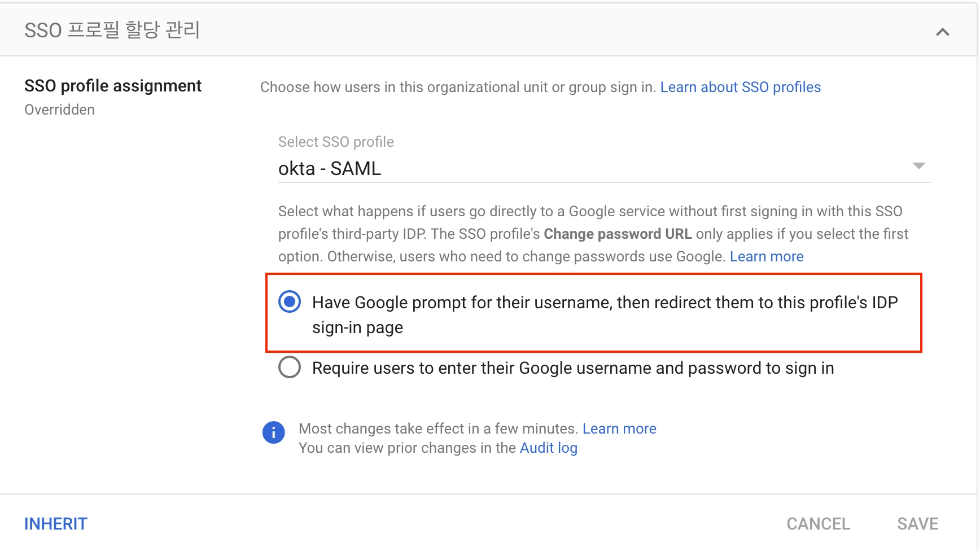Click the SSO profile assignment heading
The height and width of the screenshot is (551, 980).
113,86
